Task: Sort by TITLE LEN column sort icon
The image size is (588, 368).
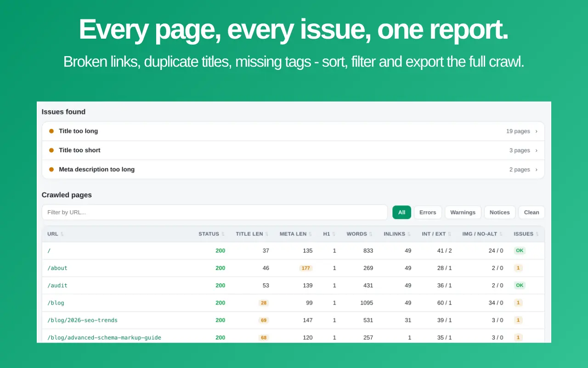Action: coord(267,234)
